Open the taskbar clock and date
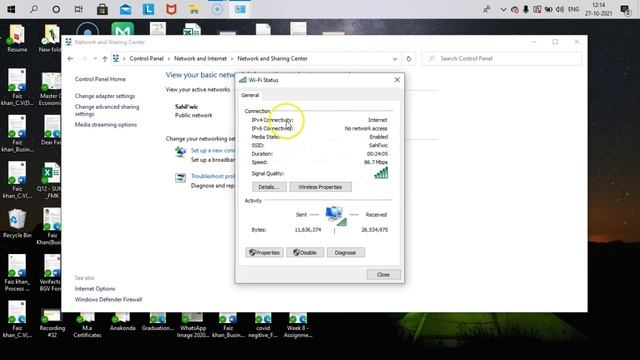Image resolution: width=640 pixels, height=360 pixels. [x=598, y=9]
